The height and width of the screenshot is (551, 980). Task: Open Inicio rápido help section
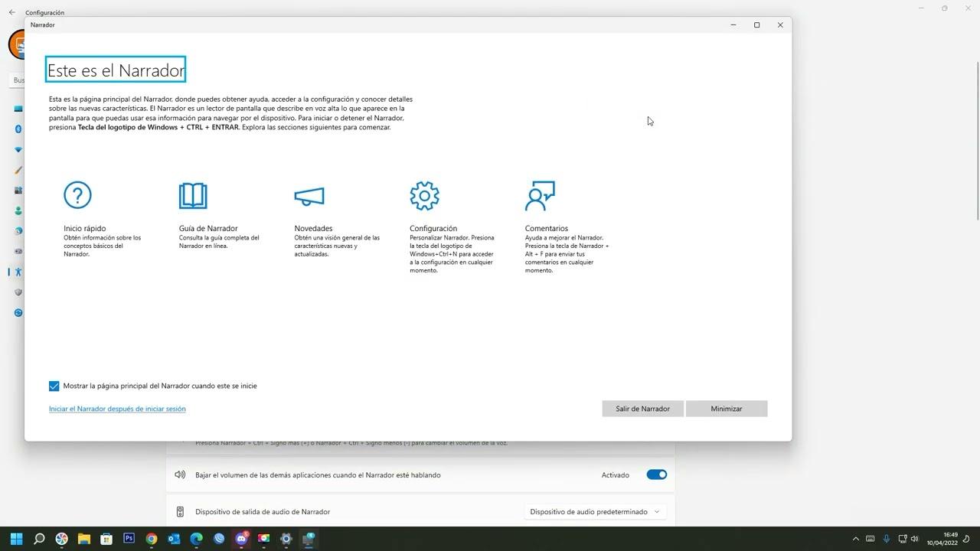click(x=77, y=195)
